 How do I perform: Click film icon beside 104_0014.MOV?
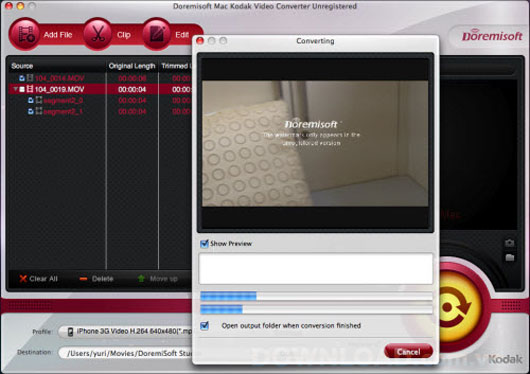pos(30,78)
